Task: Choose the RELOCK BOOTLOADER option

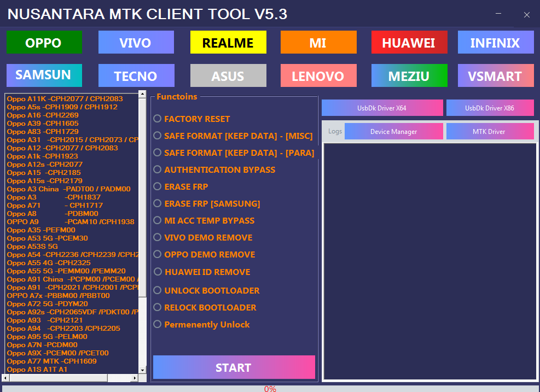Action: coord(158,307)
